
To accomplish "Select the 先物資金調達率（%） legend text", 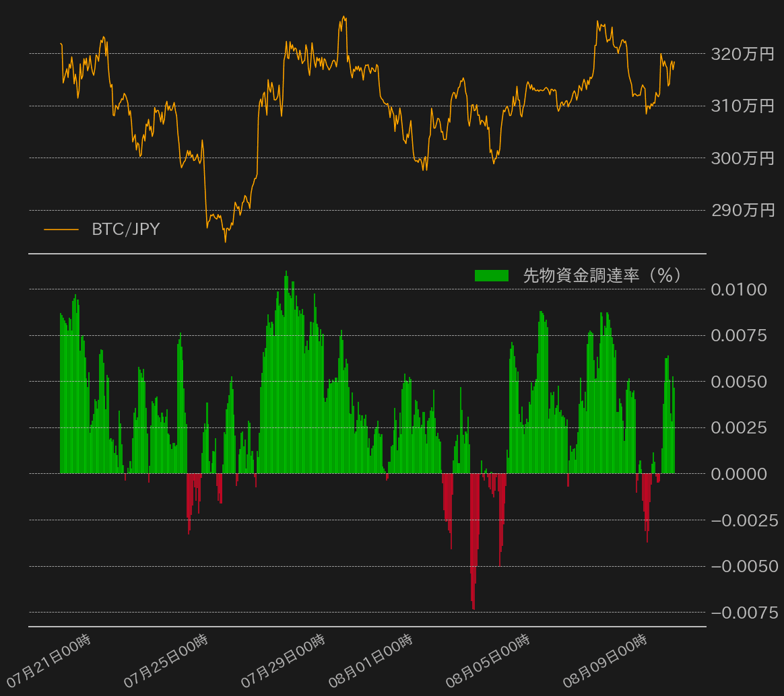I will tap(603, 275).
